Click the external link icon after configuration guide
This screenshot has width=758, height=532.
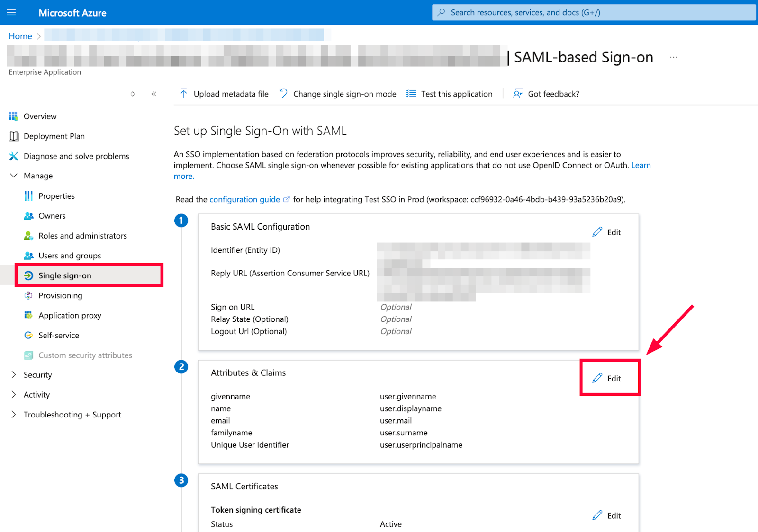[x=286, y=199]
